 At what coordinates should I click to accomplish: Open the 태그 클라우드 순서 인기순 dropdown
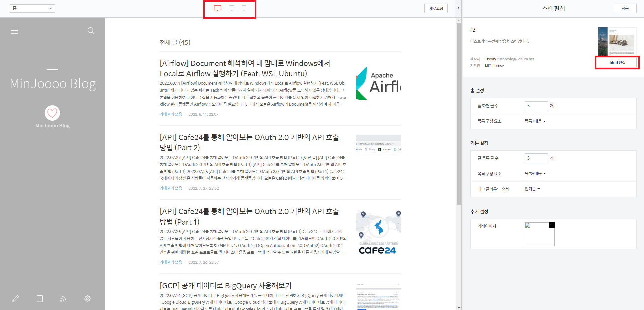coord(532,189)
